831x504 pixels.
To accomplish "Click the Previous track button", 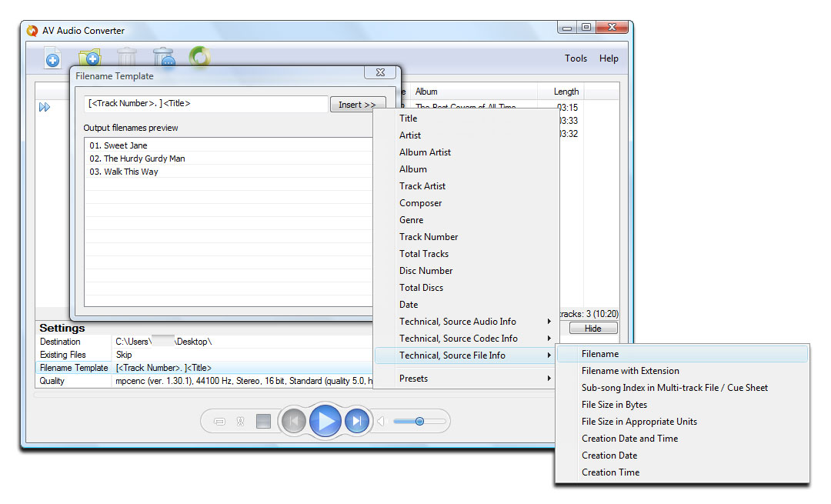I will coord(294,422).
